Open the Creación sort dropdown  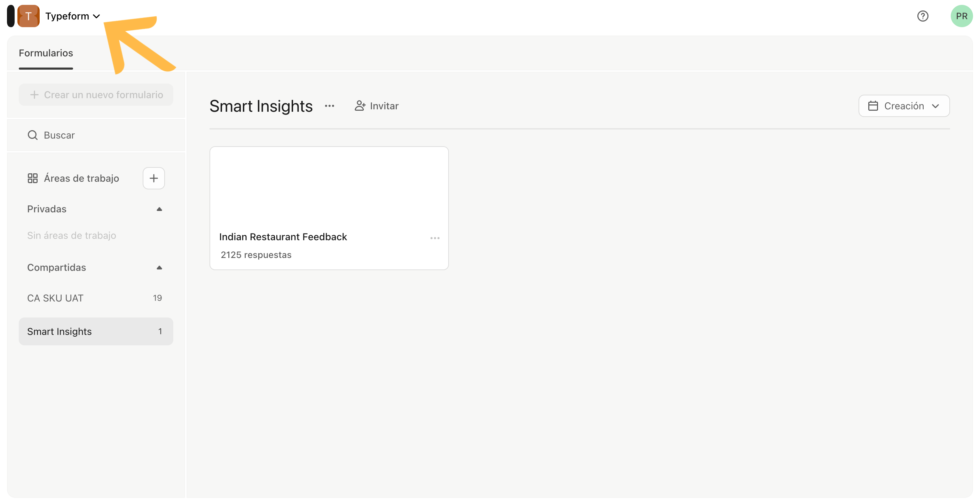click(x=904, y=106)
